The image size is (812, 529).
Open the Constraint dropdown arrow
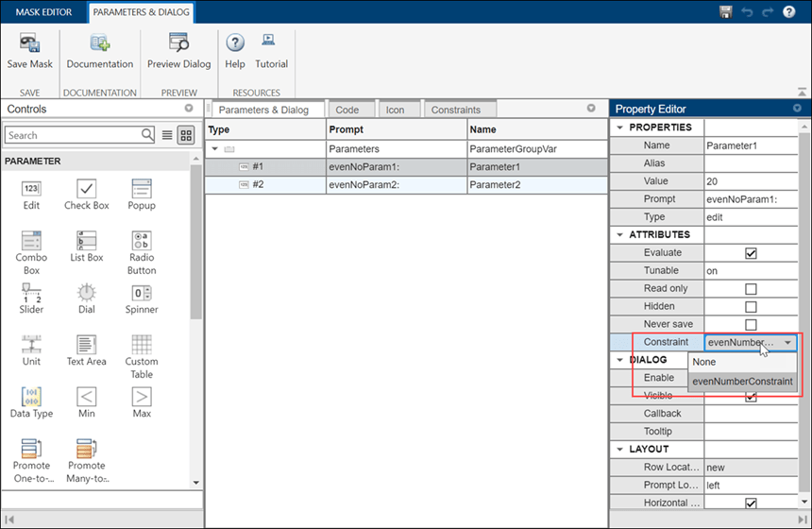pyautogui.click(x=787, y=343)
